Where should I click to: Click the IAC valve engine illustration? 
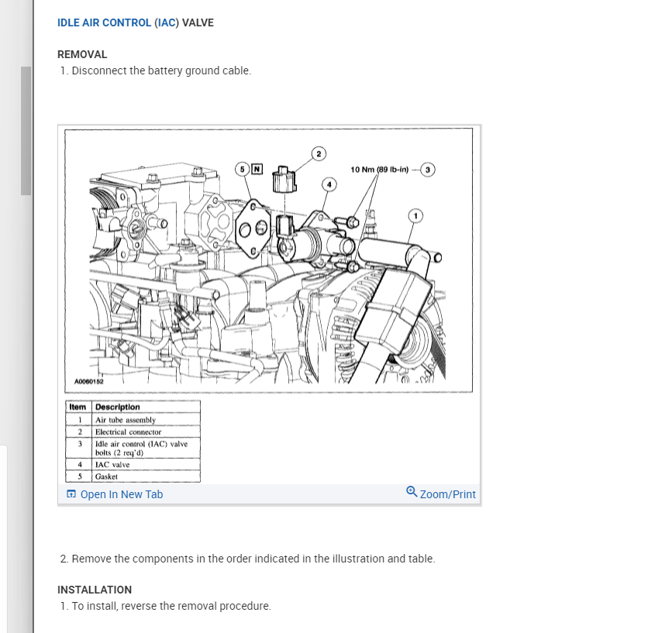(x=269, y=260)
